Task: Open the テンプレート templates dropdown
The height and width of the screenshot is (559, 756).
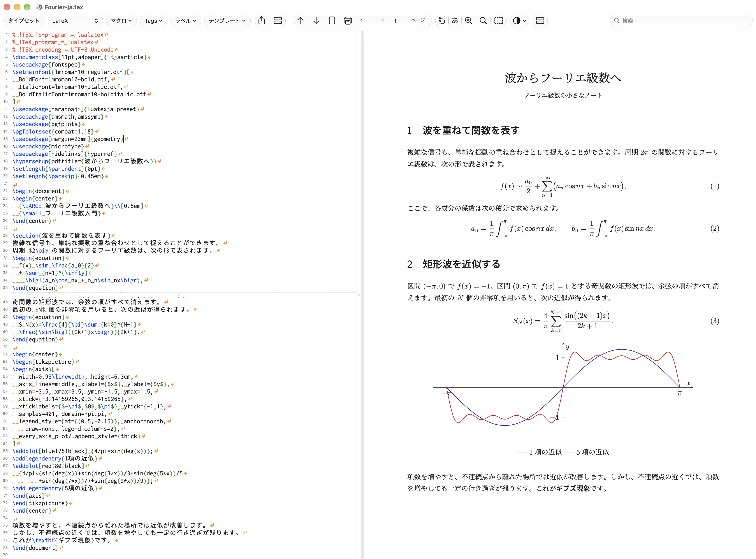Action: point(227,21)
